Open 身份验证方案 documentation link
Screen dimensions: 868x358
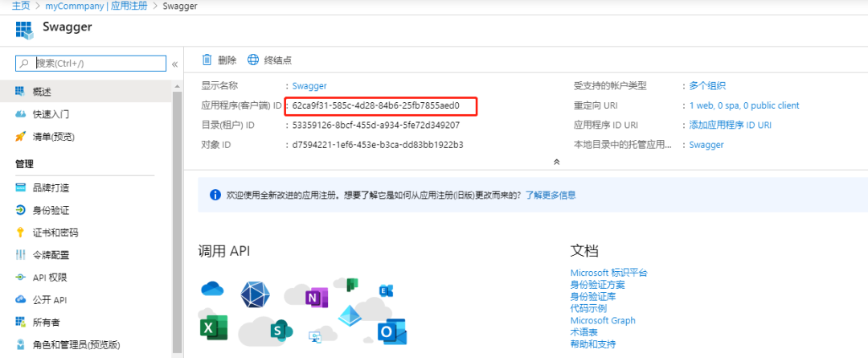(597, 285)
